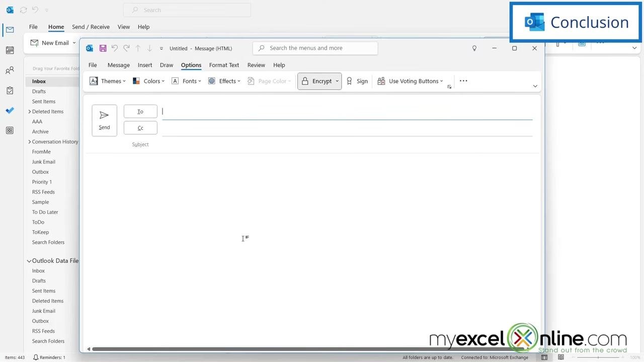Expand the Conversation History folder
The image size is (644, 362).
point(30,142)
